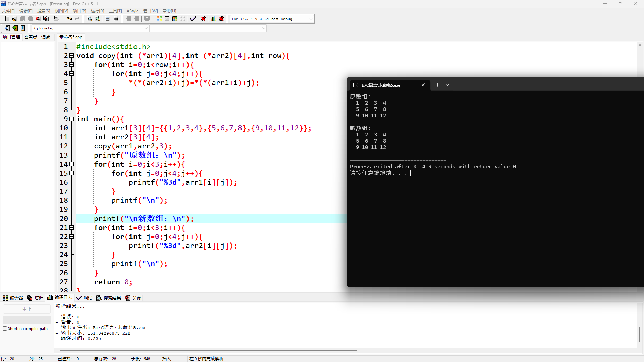Click the New file toolbar icon
Screen dimensions: 644x362
(7, 19)
